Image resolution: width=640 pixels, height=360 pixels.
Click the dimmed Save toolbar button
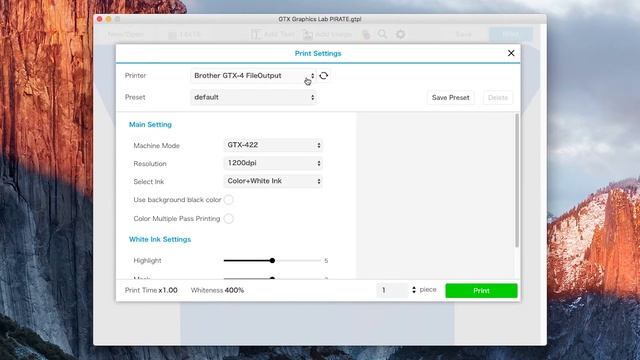464,35
